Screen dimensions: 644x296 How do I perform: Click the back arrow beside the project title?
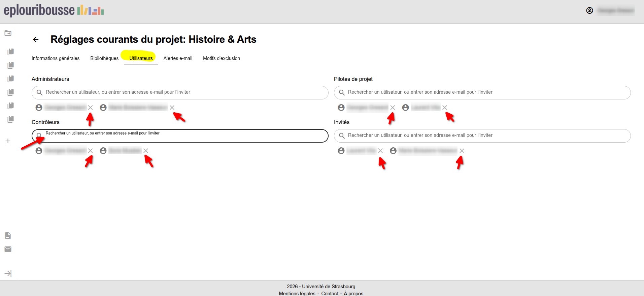pyautogui.click(x=36, y=39)
